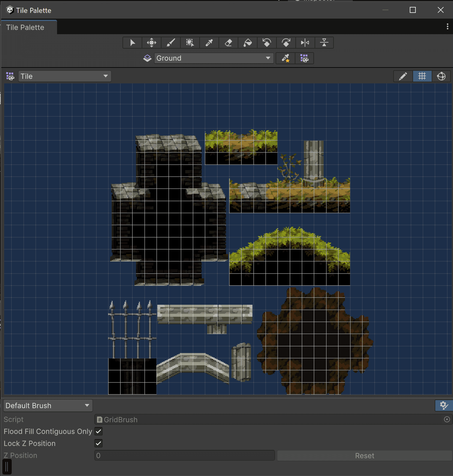This screenshot has height=476, width=453.
Task: Activate the Paintbrush tool
Action: (171, 43)
